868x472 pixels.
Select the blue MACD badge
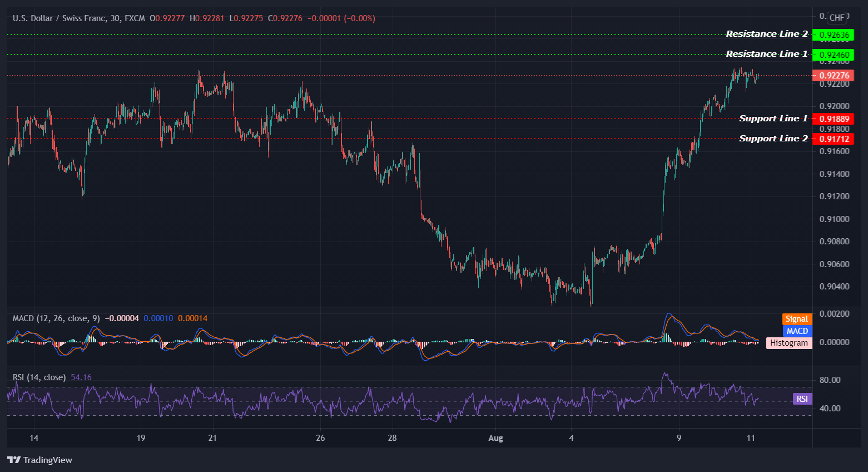pos(797,331)
